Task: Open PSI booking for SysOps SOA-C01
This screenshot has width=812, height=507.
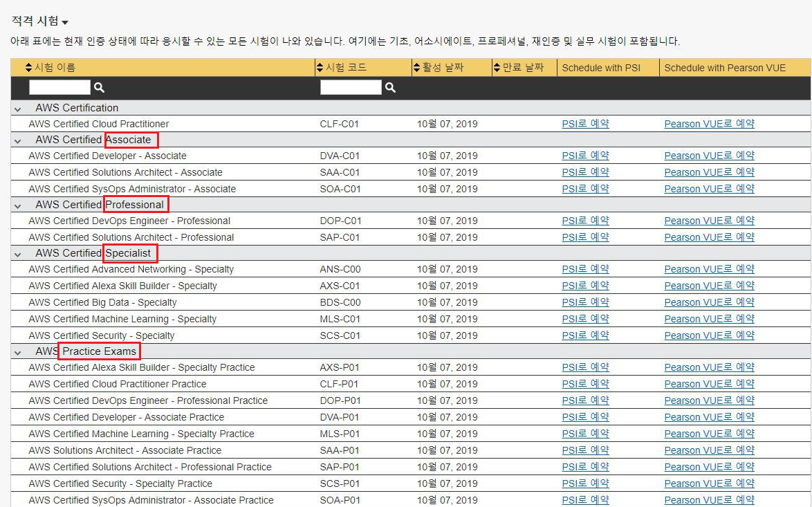Action: click(x=585, y=189)
